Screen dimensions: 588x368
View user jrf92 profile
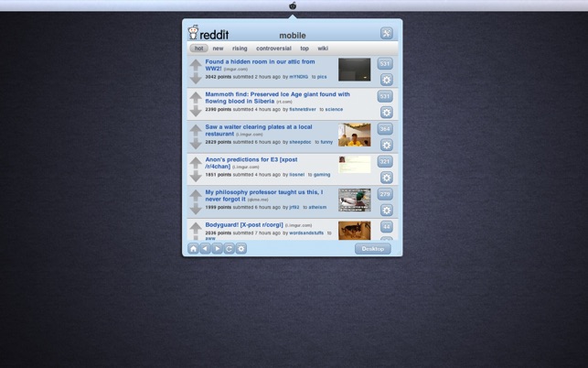(x=294, y=207)
